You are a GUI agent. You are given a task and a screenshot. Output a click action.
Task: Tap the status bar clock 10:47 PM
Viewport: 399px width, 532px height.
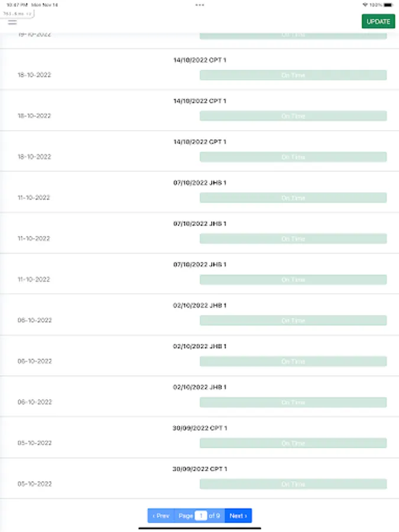(x=17, y=5)
